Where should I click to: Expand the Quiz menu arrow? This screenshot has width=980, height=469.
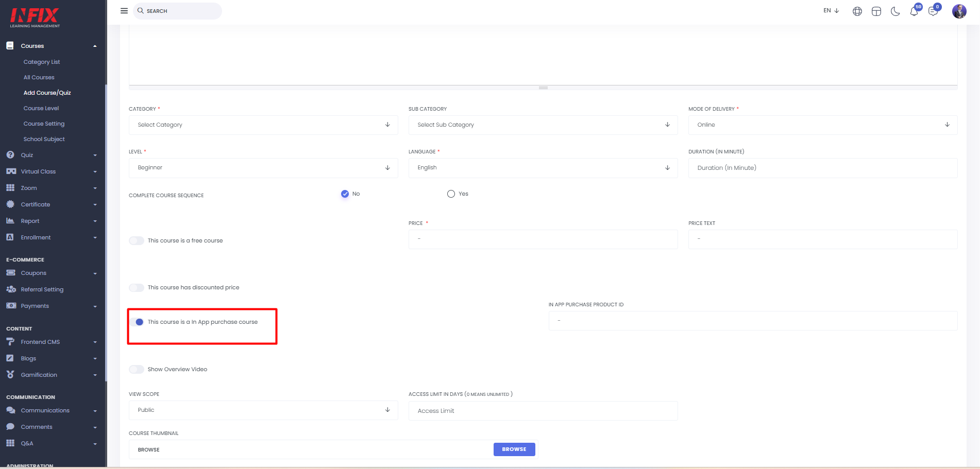pos(95,155)
